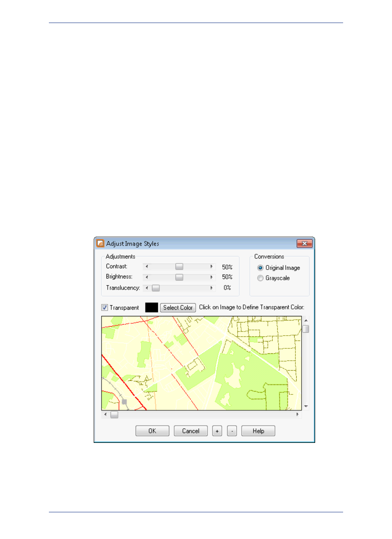This screenshot has width=392, height=539.
Task: Click the Conversions group label
Action: [269, 257]
